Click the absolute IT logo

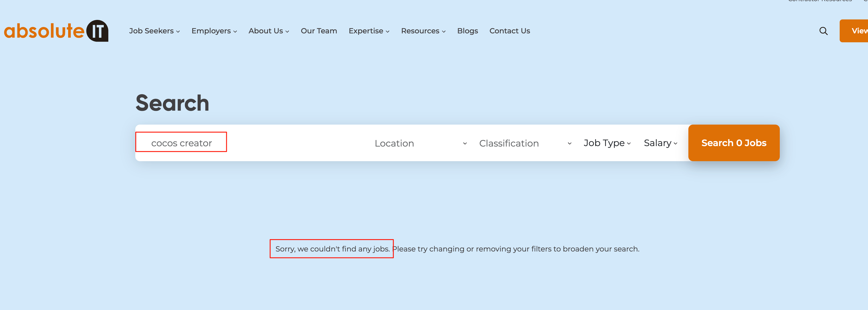[56, 31]
